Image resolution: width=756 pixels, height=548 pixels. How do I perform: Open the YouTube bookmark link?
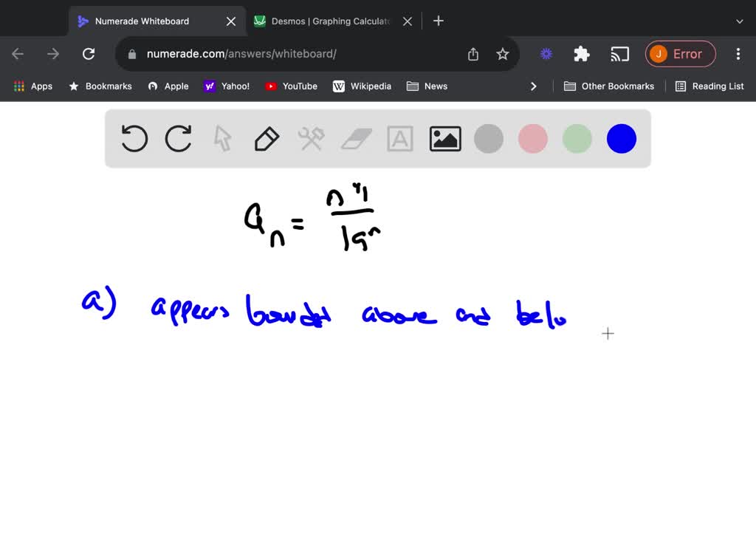coord(291,86)
